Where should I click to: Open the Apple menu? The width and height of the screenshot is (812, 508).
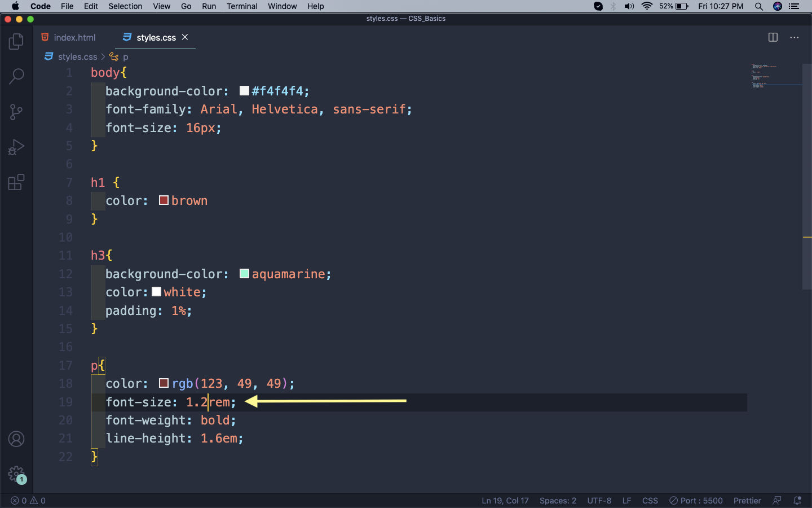point(15,6)
